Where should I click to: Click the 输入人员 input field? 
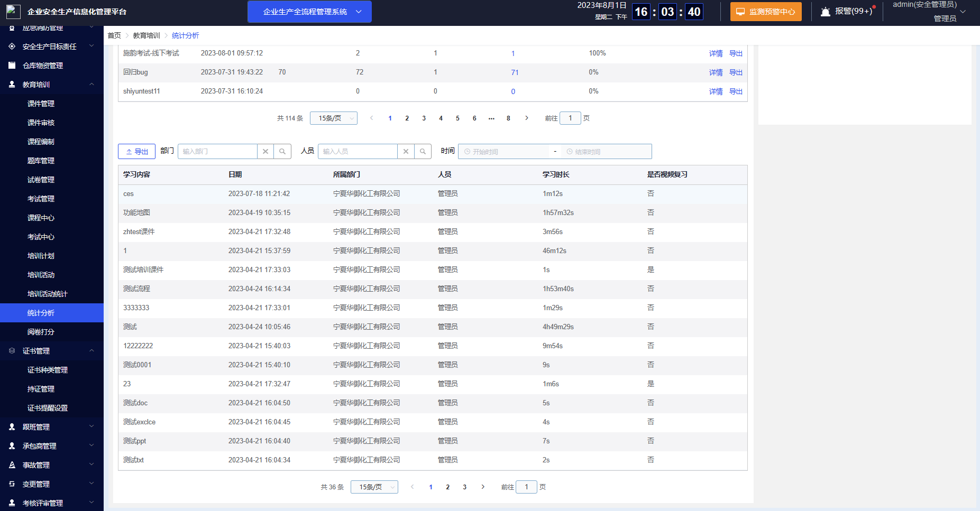click(358, 152)
